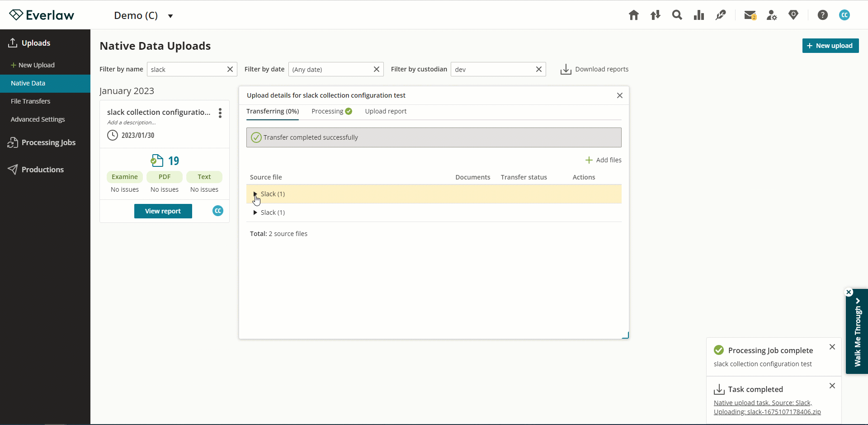Viewport: 868px width, 425px height.
Task: Open messages via the envelope icon showing 2
Action: [750, 15]
